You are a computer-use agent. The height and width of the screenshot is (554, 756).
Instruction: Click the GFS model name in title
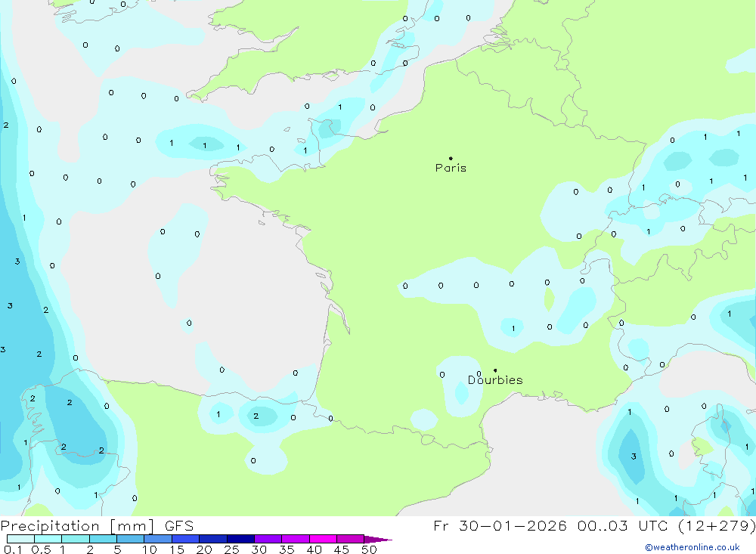pos(179,525)
